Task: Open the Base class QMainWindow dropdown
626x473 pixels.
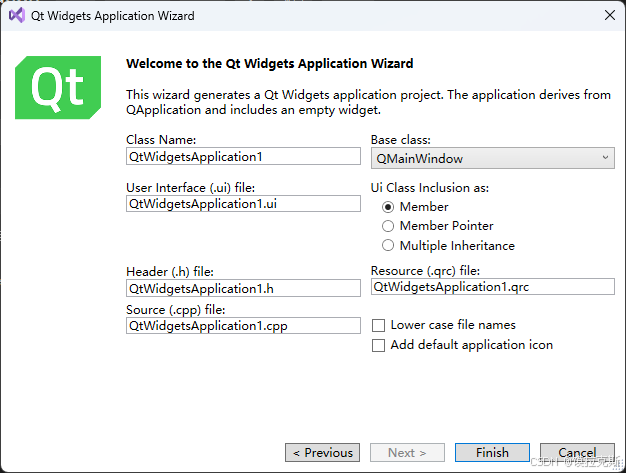Action: [x=493, y=158]
